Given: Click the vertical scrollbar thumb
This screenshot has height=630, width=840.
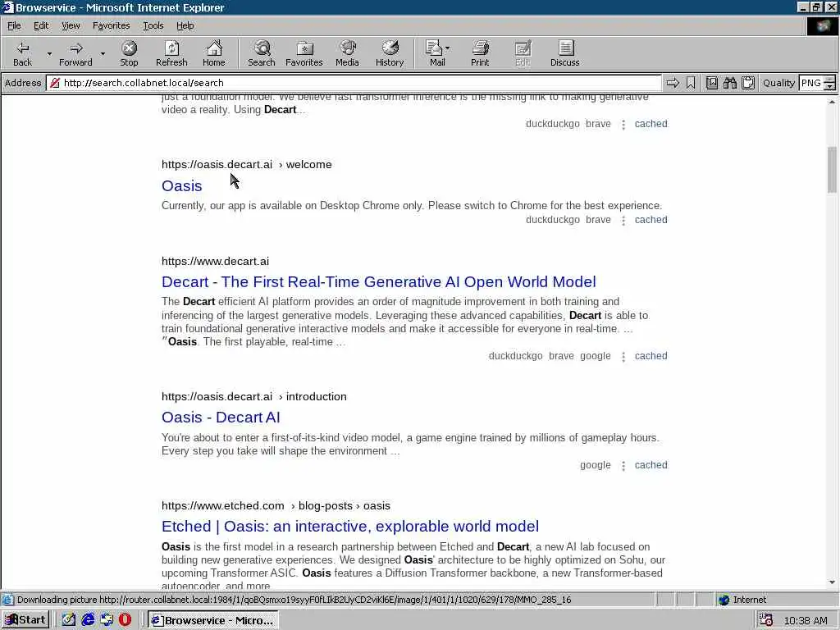Looking at the screenshot, I should click(832, 169).
